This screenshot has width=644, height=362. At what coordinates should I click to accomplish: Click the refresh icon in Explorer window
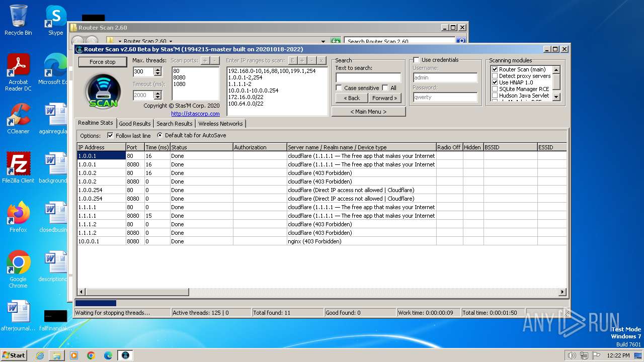[336, 41]
